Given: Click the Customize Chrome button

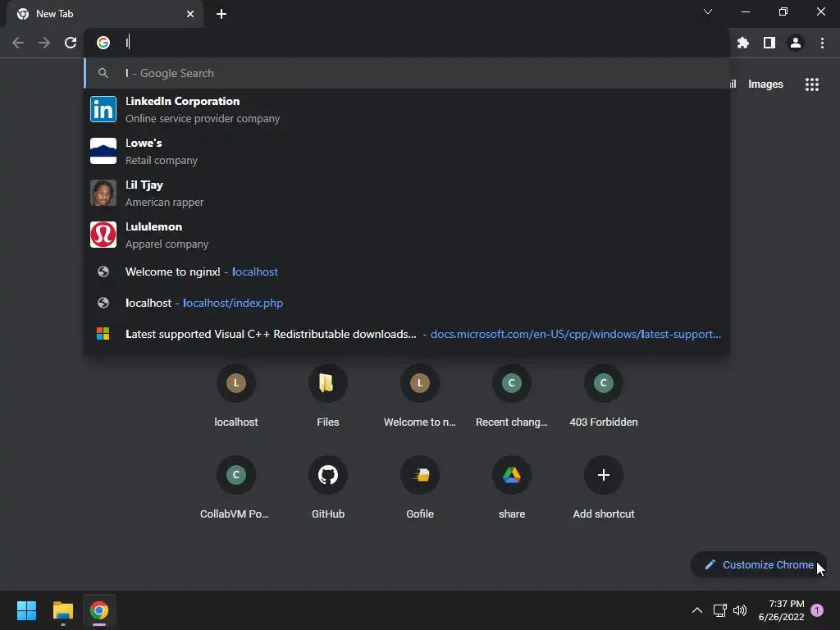Looking at the screenshot, I should [759, 564].
